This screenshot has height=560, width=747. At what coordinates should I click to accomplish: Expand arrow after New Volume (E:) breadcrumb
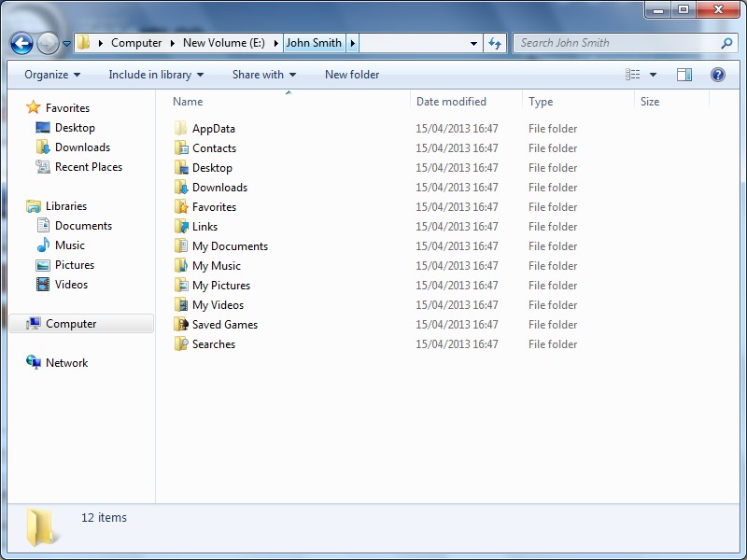point(275,43)
